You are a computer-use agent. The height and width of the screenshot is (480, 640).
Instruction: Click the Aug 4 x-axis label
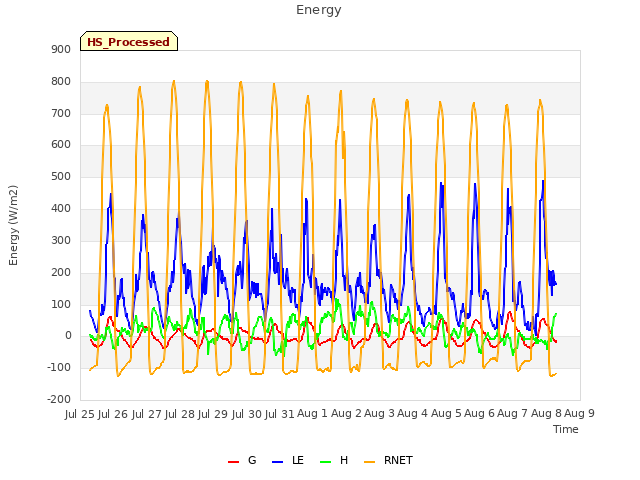point(412,413)
